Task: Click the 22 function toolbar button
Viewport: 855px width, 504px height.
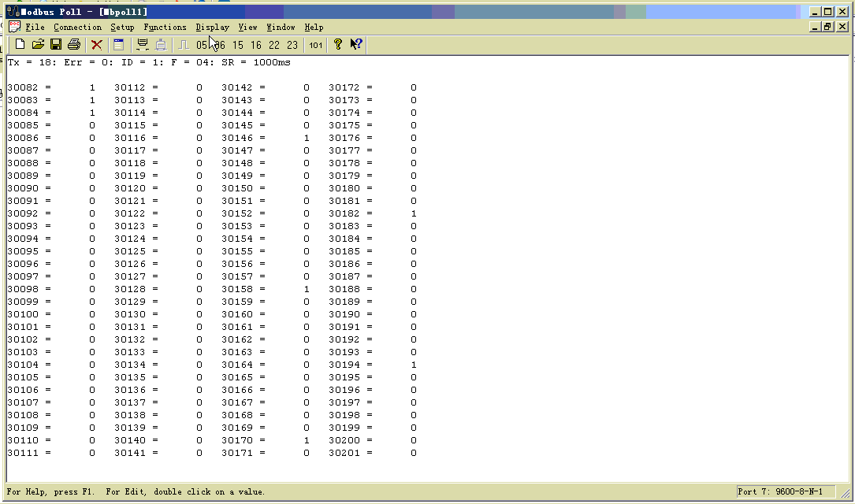Action: (274, 45)
